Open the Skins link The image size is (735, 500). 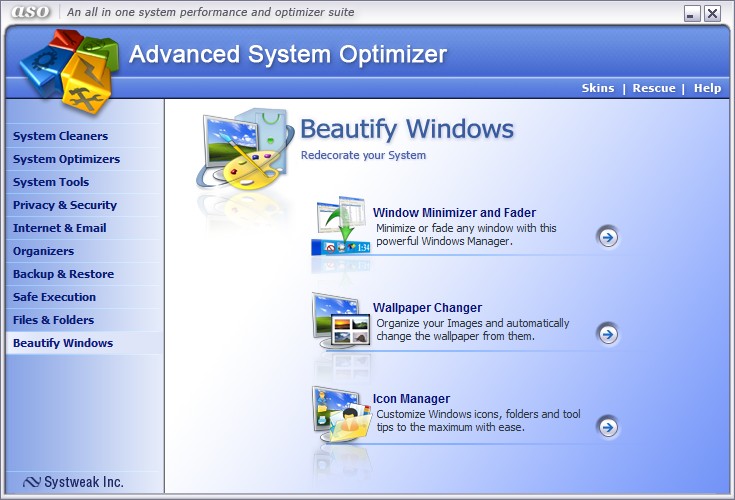pyautogui.click(x=598, y=88)
